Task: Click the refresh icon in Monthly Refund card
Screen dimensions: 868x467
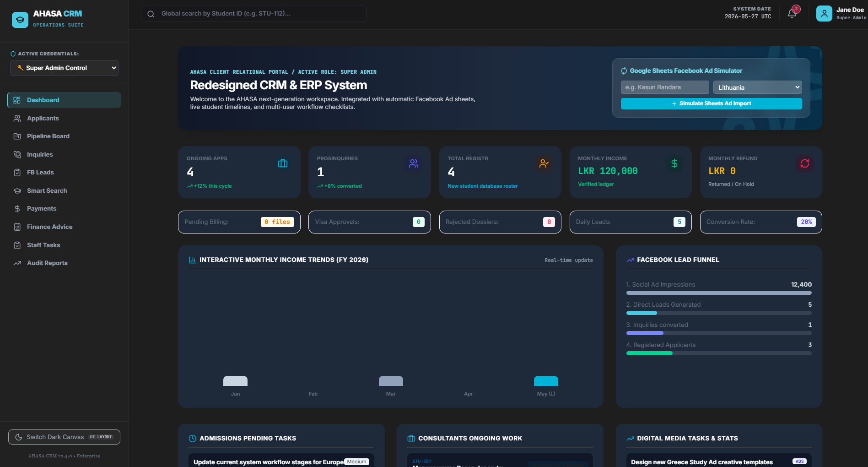Action: pyautogui.click(x=805, y=163)
